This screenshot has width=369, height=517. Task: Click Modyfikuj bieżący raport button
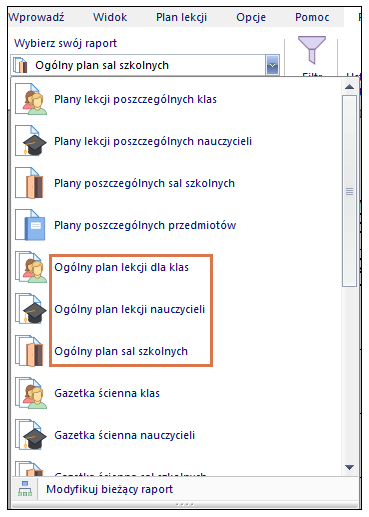[109, 489]
